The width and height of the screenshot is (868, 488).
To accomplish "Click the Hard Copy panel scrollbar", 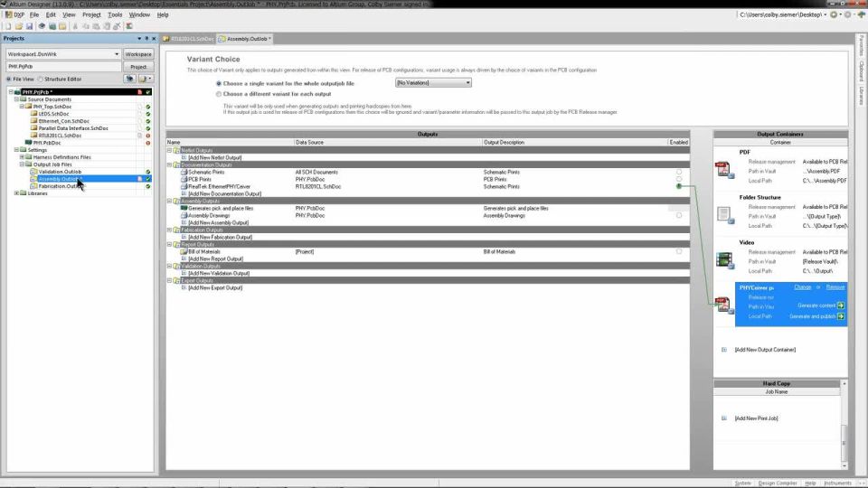I will click(x=844, y=425).
